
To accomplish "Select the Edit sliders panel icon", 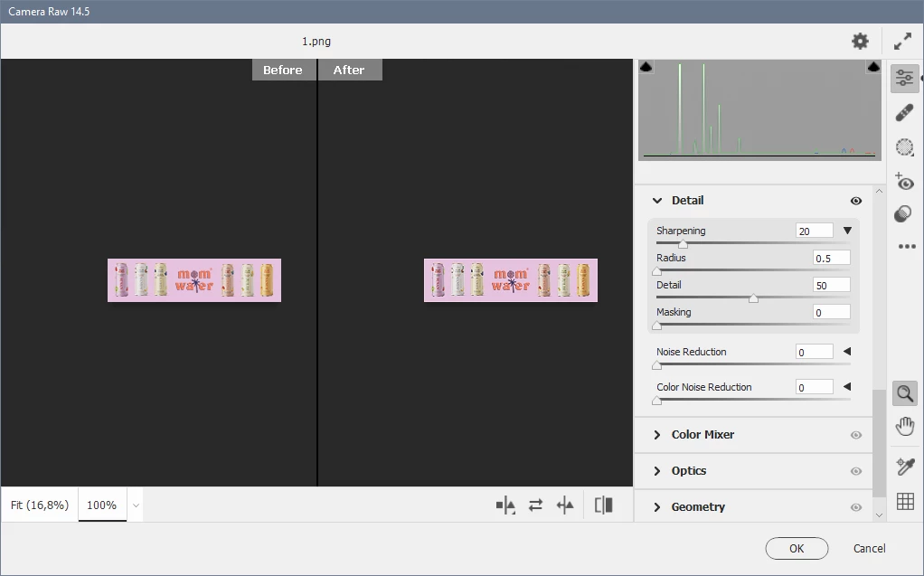I will [x=904, y=78].
